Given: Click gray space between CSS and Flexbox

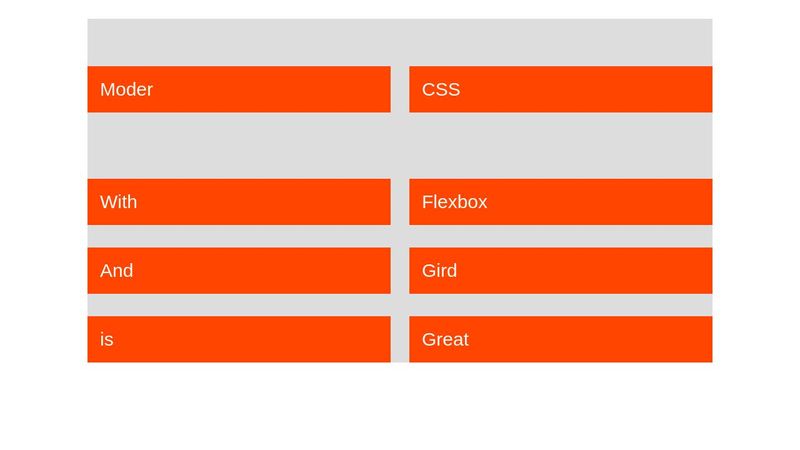Looking at the screenshot, I should tap(561, 145).
